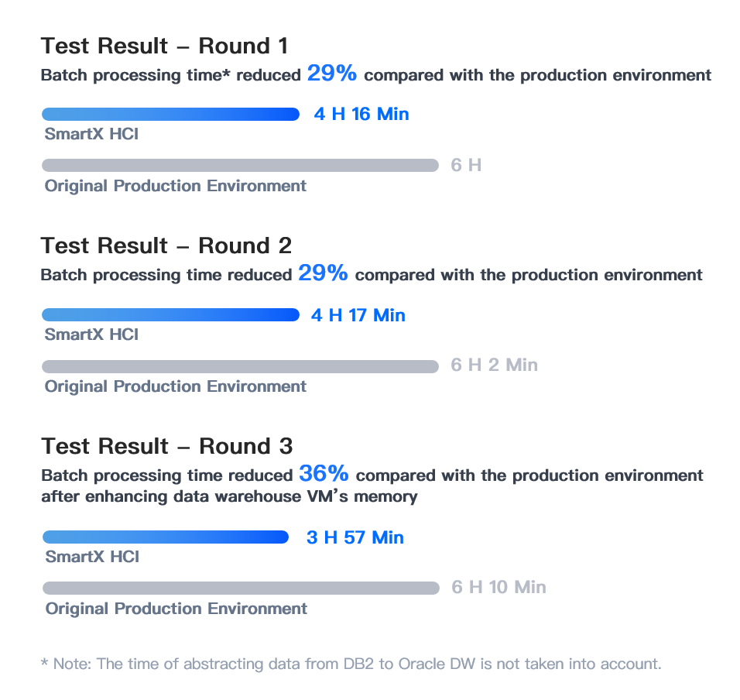Click the 4 H 16 Min value
This screenshot has width=740, height=700.
[x=361, y=115]
